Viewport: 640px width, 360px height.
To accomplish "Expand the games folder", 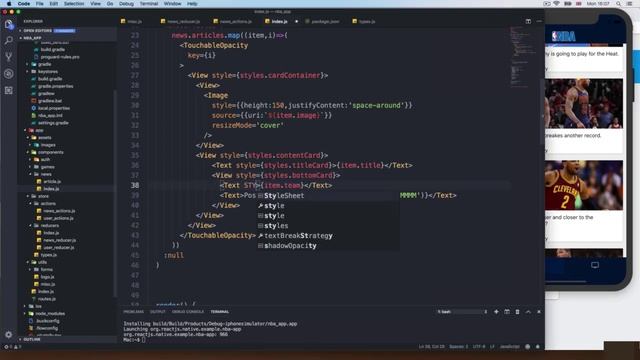I will (47, 167).
